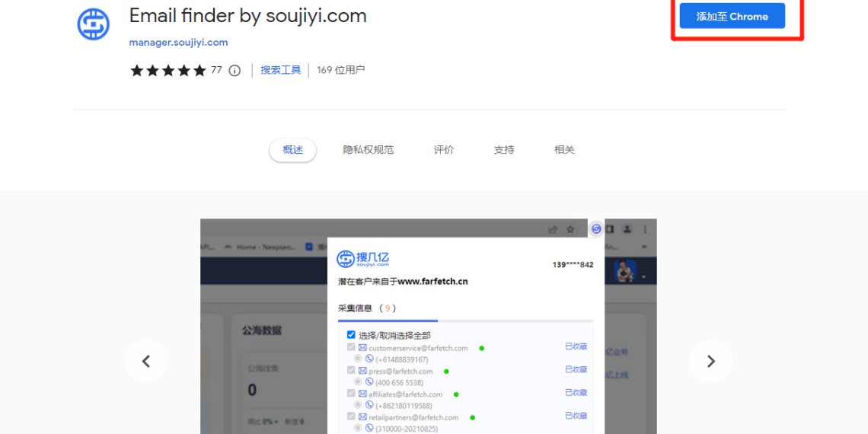868x434 pixels.
Task: Go to next screenshot with right arrow
Action: click(711, 361)
